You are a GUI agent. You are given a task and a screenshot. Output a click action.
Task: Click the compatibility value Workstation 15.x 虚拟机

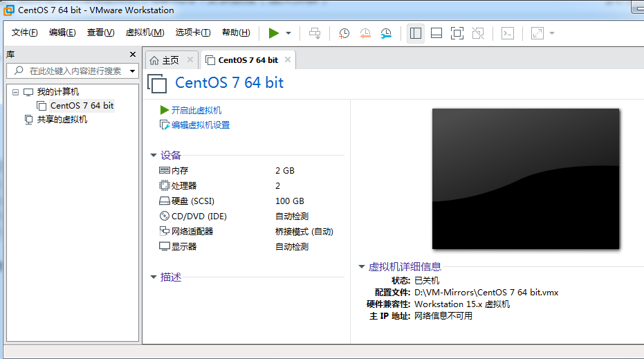[462, 304]
